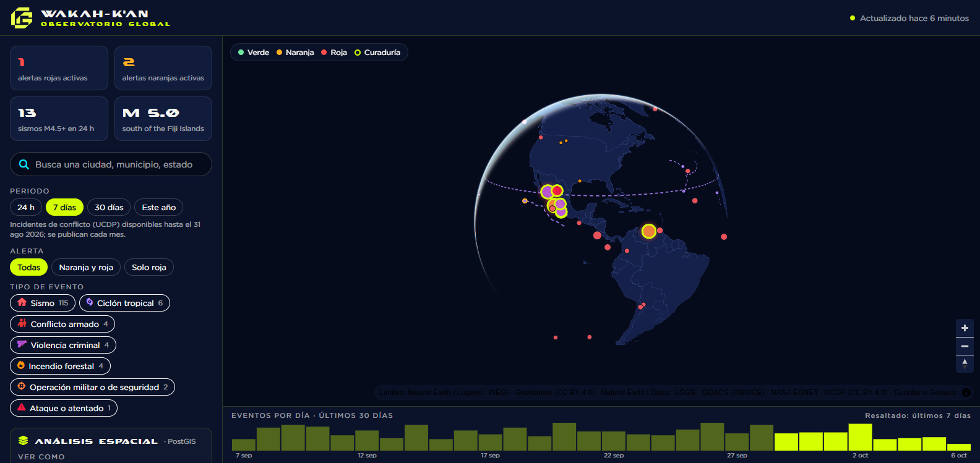Toggle the Incendio forestal filter chip
Viewport: 980px width, 463px height.
(61, 366)
